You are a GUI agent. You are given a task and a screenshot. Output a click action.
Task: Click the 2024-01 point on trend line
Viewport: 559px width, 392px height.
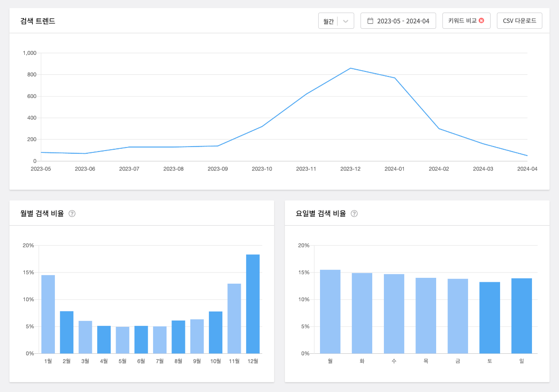click(x=395, y=78)
